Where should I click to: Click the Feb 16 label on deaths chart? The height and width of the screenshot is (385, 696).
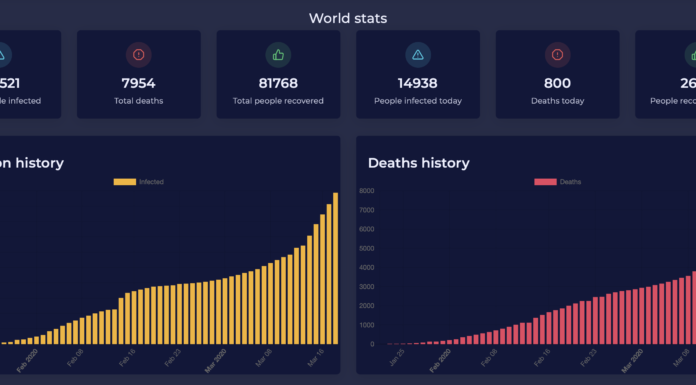[542, 358]
